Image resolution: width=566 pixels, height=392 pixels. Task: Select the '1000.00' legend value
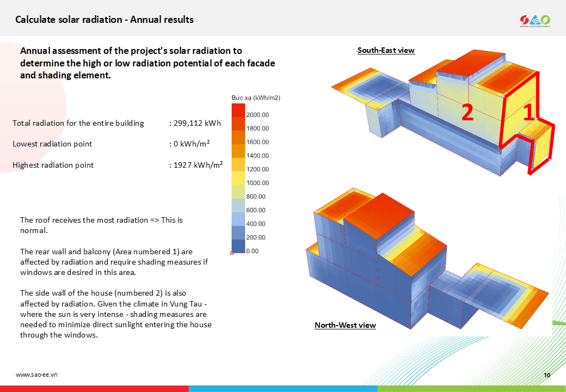[257, 183]
